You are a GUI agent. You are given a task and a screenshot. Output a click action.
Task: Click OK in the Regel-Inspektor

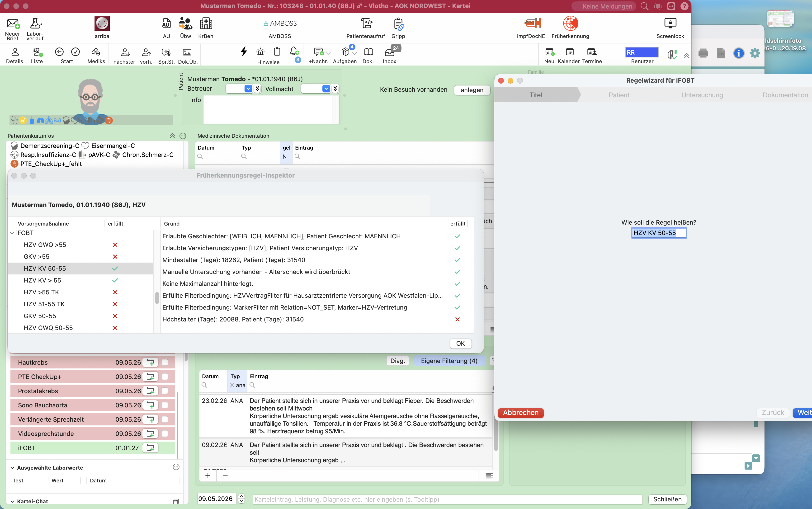pyautogui.click(x=460, y=343)
